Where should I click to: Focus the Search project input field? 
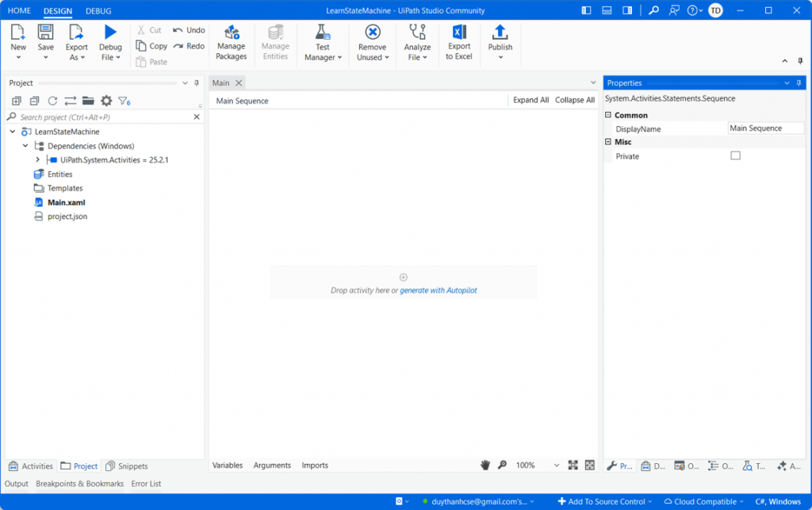[x=105, y=117]
